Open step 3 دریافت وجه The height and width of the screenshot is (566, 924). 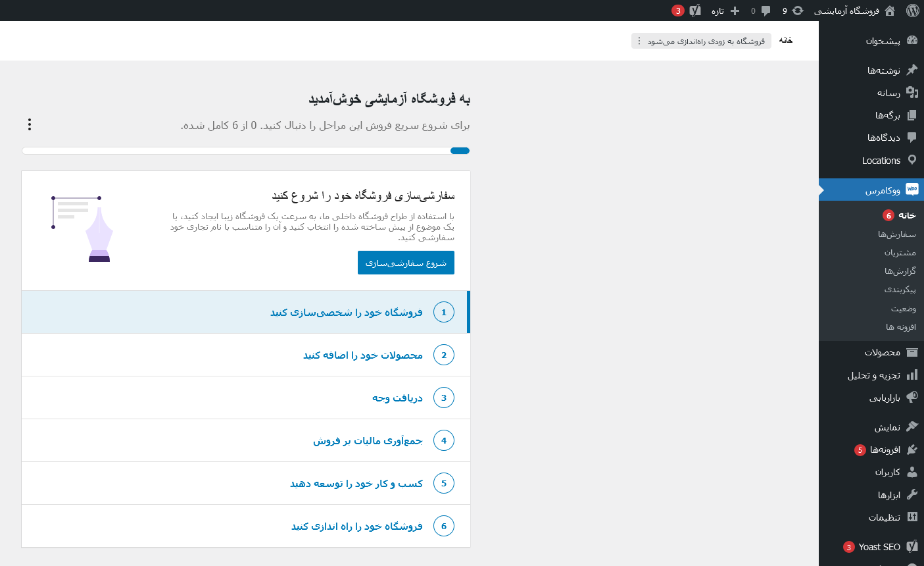point(246,398)
